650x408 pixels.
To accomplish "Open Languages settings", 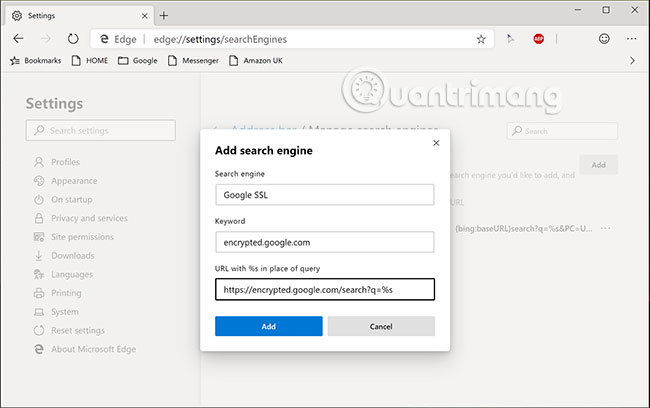I will click(x=63, y=274).
